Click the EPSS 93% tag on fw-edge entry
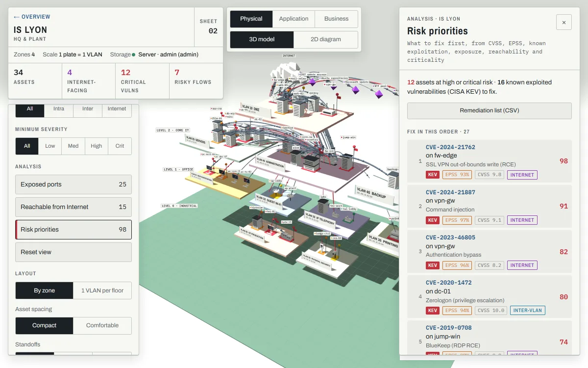588x368 pixels. pos(457,175)
